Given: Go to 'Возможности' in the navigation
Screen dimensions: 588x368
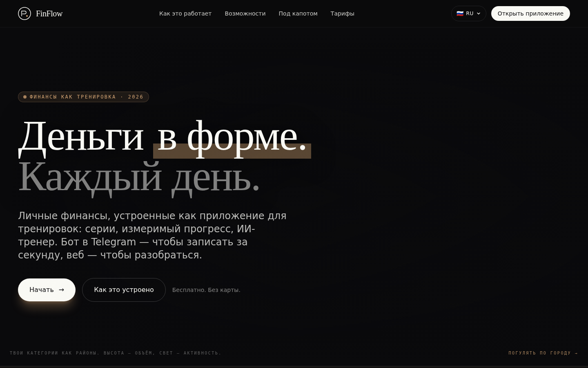Looking at the screenshot, I should coord(245,13).
